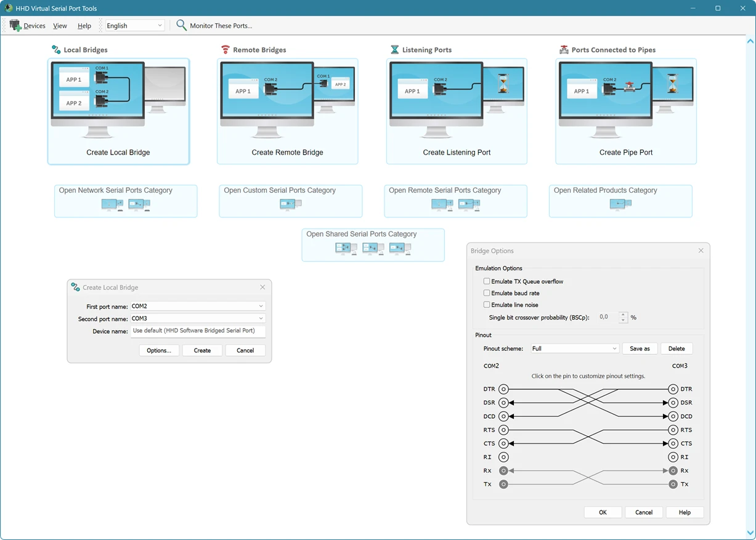
Task: Click the Create Local Bridge tile
Action: (118, 111)
